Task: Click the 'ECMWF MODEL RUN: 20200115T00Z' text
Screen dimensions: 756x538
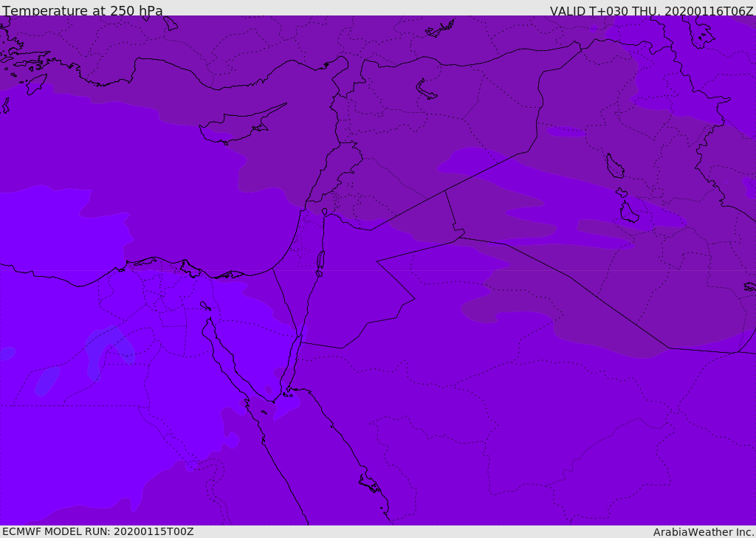Action: point(98,531)
